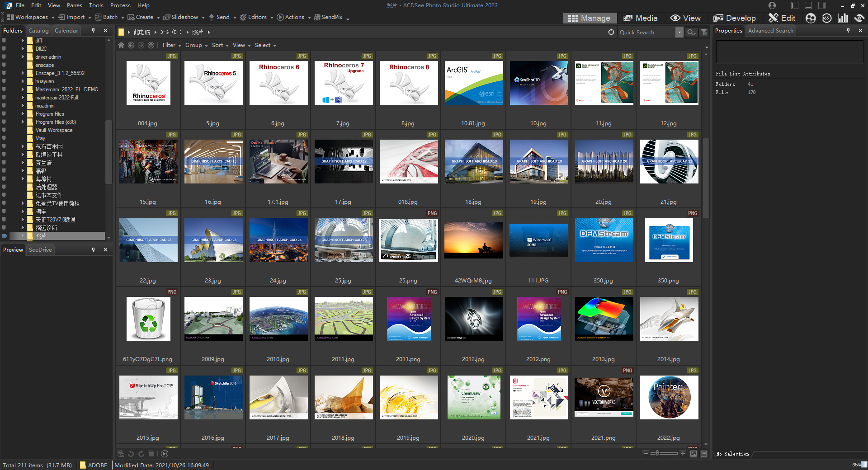Screen dimensions: 868x470
Task: Expand the Enscape_3.1.2_55592 folder node
Action: 23,73
